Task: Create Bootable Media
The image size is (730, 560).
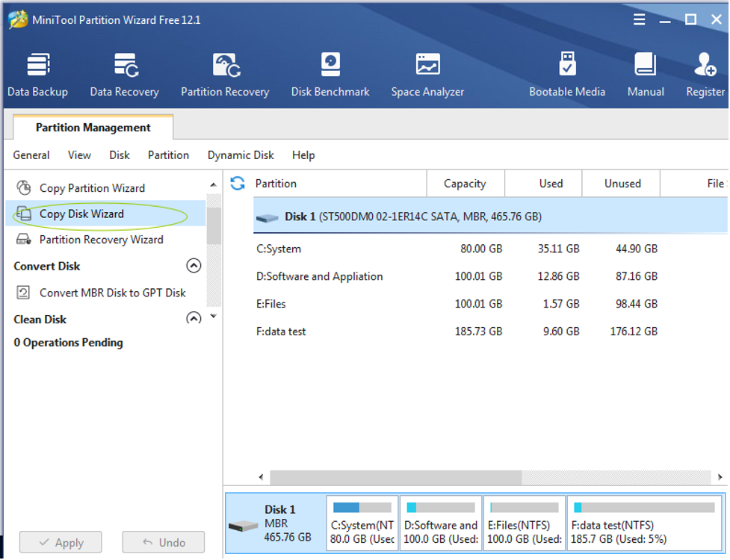Action: click(x=566, y=75)
